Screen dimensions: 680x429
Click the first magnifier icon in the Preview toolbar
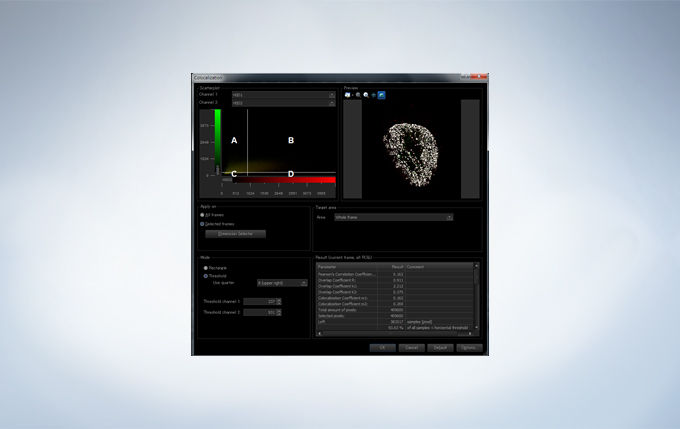point(358,94)
